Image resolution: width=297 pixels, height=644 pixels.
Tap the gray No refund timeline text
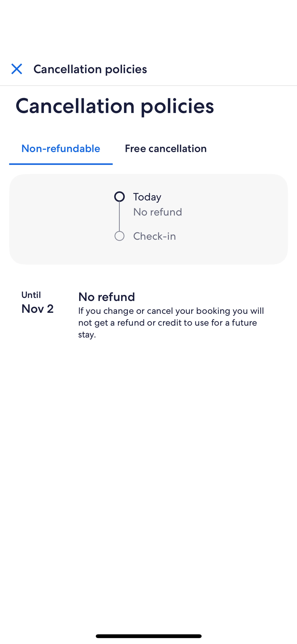(157, 212)
